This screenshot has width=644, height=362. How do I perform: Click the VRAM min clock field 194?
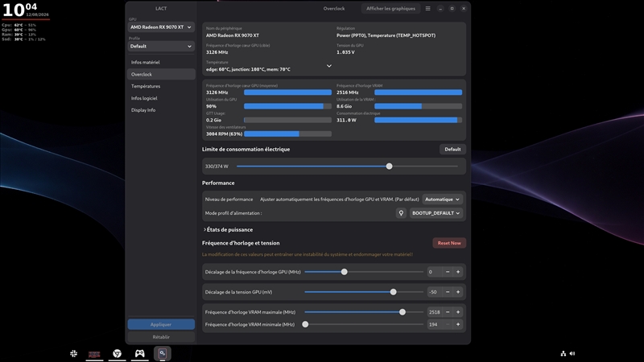435,324
